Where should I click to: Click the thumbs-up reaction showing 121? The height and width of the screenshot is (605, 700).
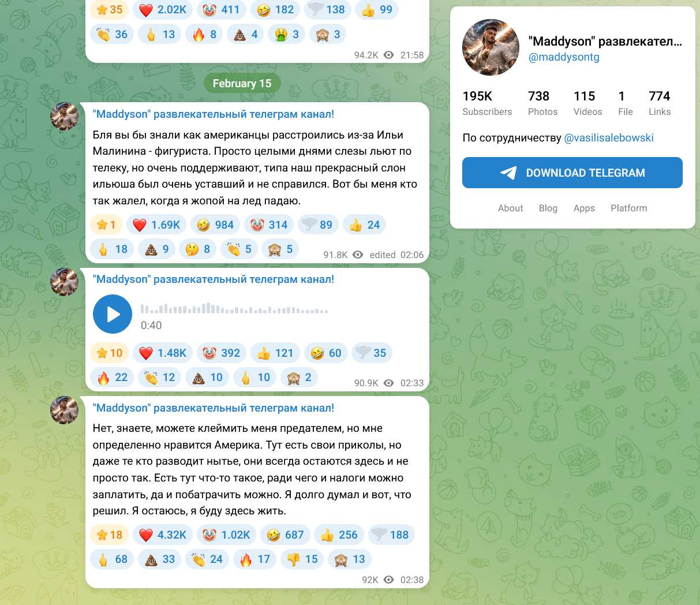click(x=275, y=353)
